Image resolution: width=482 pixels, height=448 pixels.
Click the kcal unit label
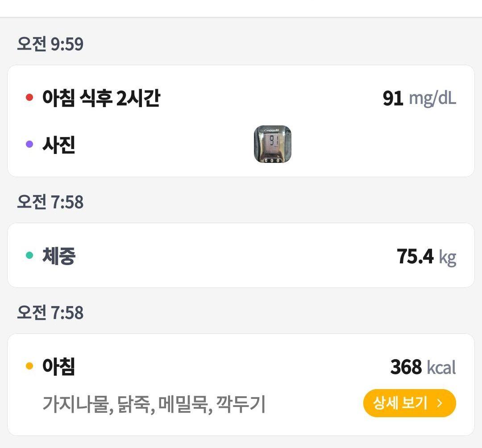pos(441,367)
